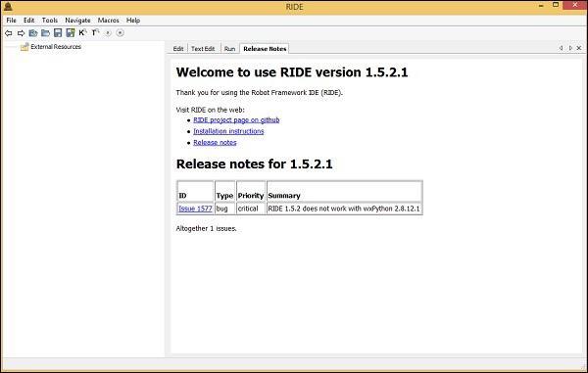This screenshot has width=588, height=373.
Task: Maximize the RIDE window
Action: (556, 5)
